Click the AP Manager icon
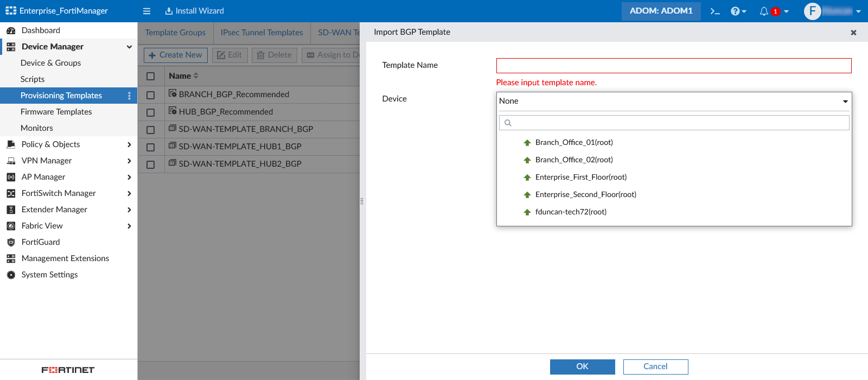The image size is (868, 380). (x=11, y=177)
